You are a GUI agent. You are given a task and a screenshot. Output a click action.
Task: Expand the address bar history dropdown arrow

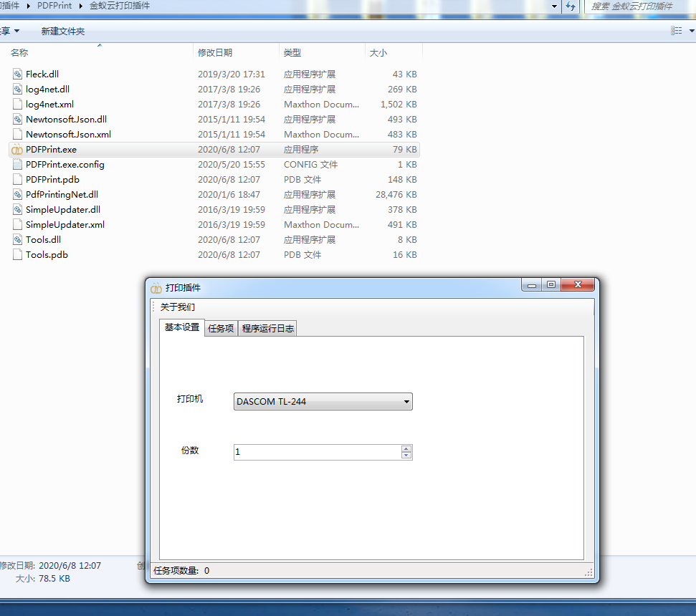pos(555,6)
